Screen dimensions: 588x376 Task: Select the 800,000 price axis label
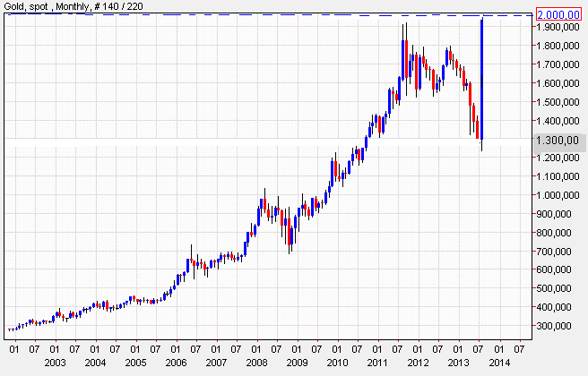pyautogui.click(x=554, y=233)
